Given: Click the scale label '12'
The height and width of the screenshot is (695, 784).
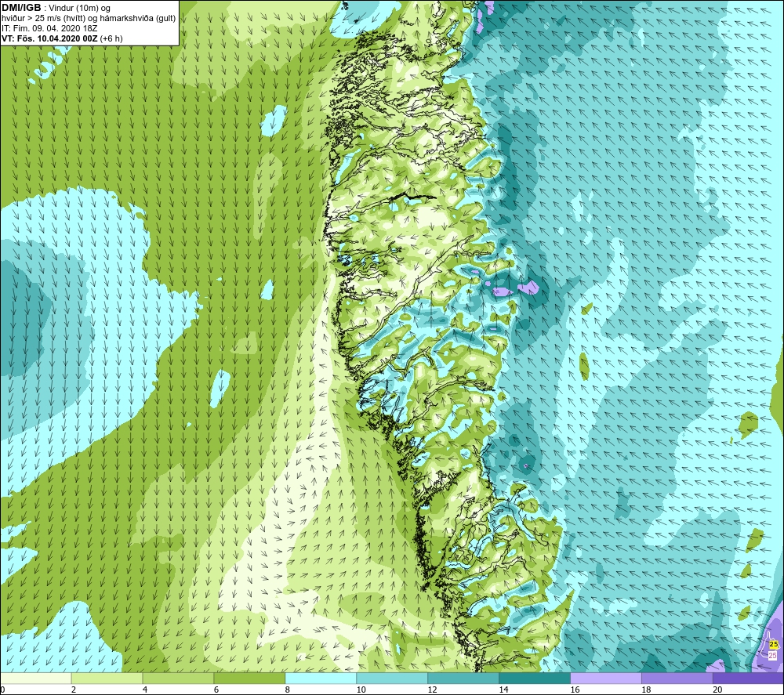Looking at the screenshot, I should point(433,690).
